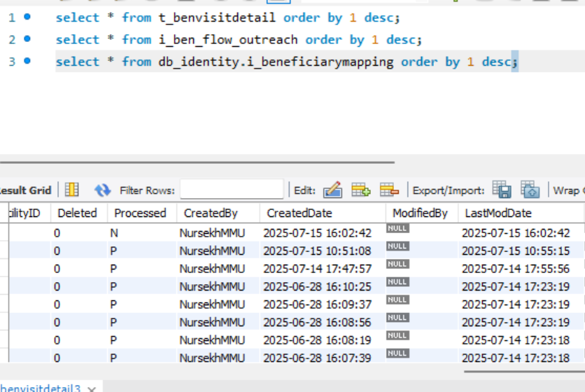This screenshot has height=392, width=585.
Task: Click the Edit current row pencil icon
Action: coord(333,190)
